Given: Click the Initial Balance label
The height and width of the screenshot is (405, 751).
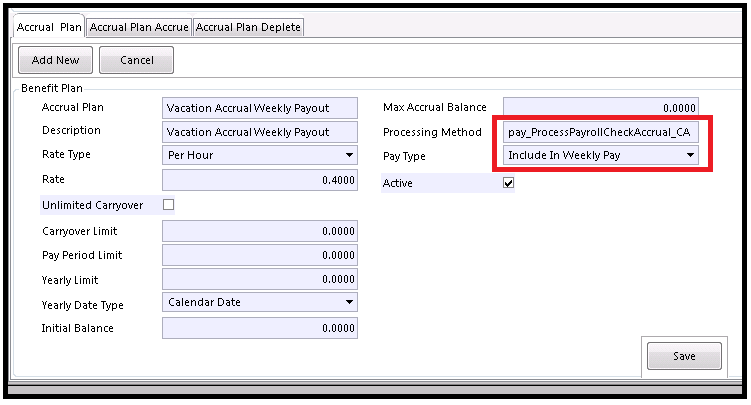Looking at the screenshot, I should click(77, 328).
